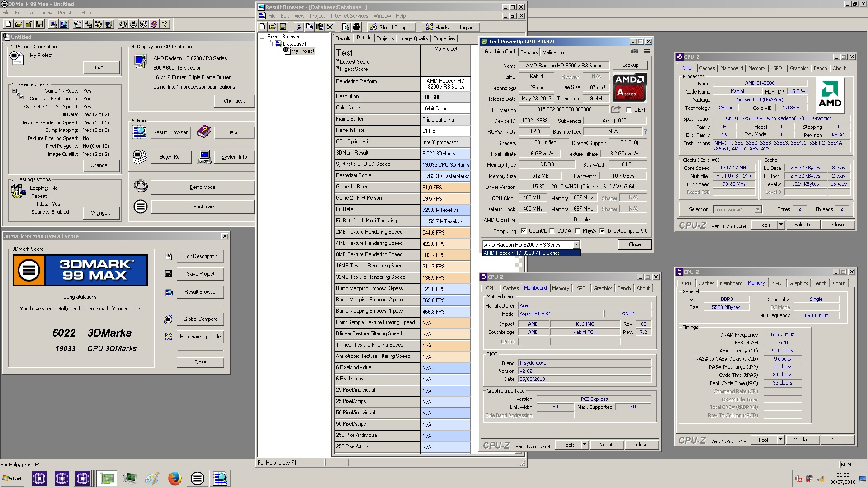This screenshot has height=488, width=868.
Task: Click Benchmark button in 3DMark Run section
Action: 203,206
